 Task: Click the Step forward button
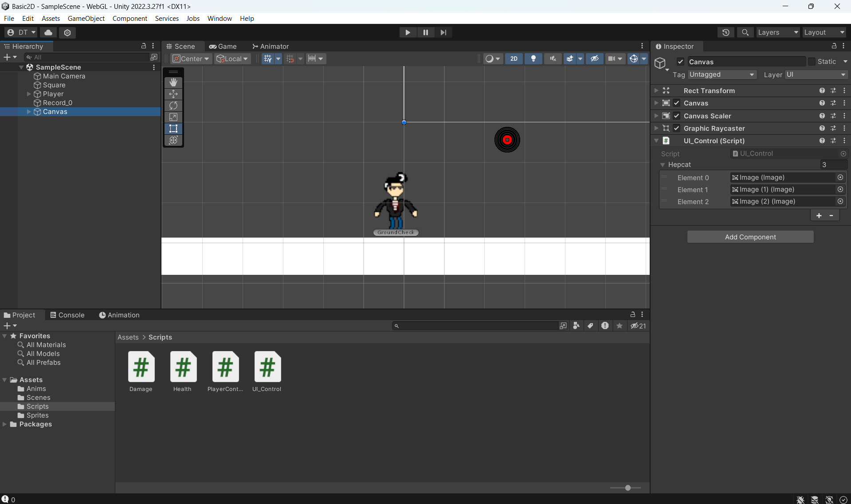[443, 32]
